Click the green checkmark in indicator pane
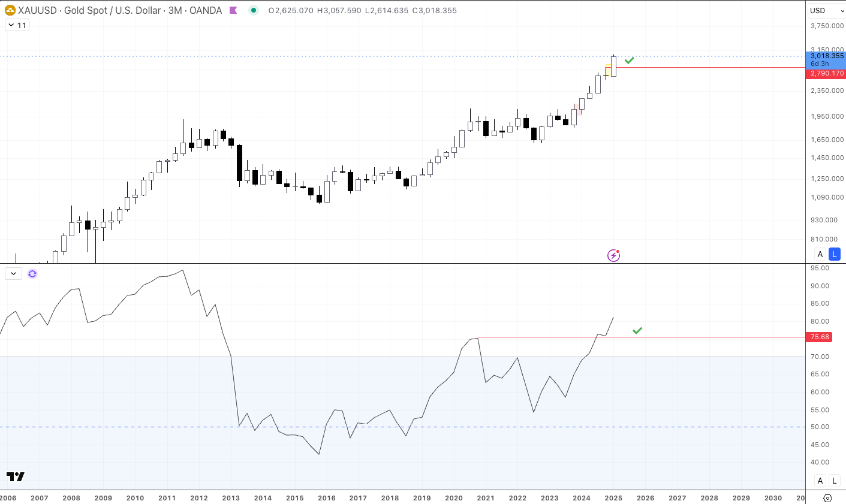Image resolution: width=846 pixels, height=504 pixels. coord(637,331)
